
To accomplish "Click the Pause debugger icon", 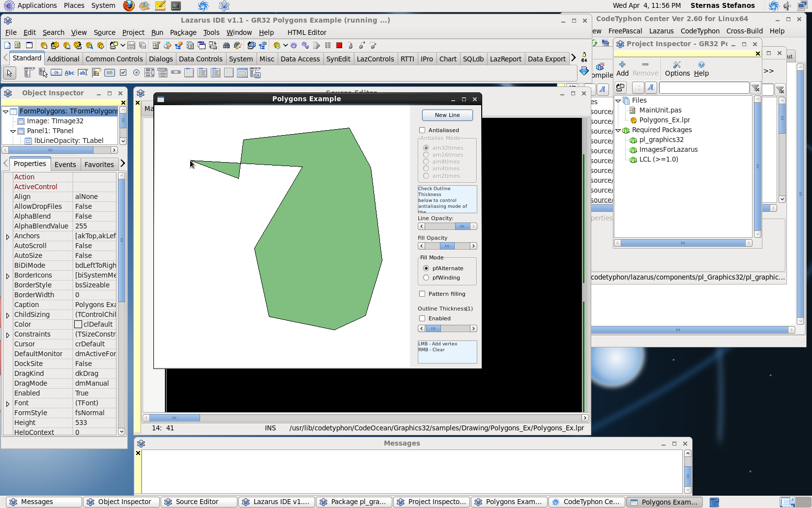I will [328, 45].
